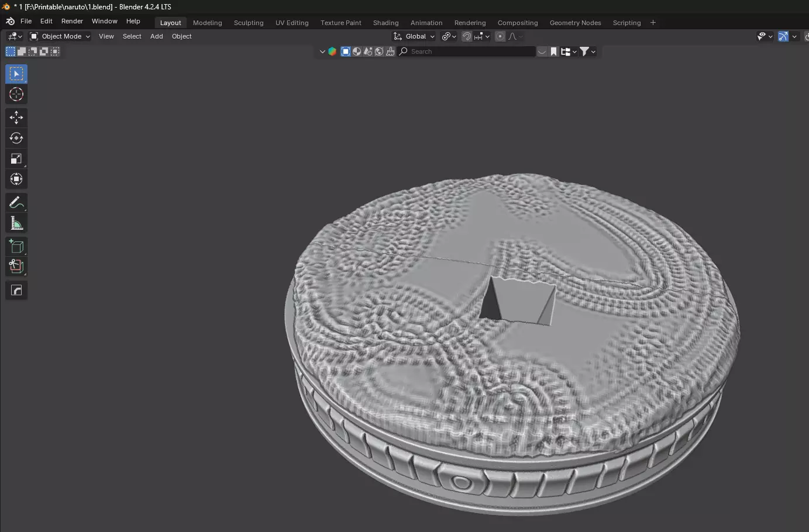Open the Global transform orientation dropdown

tap(414, 36)
